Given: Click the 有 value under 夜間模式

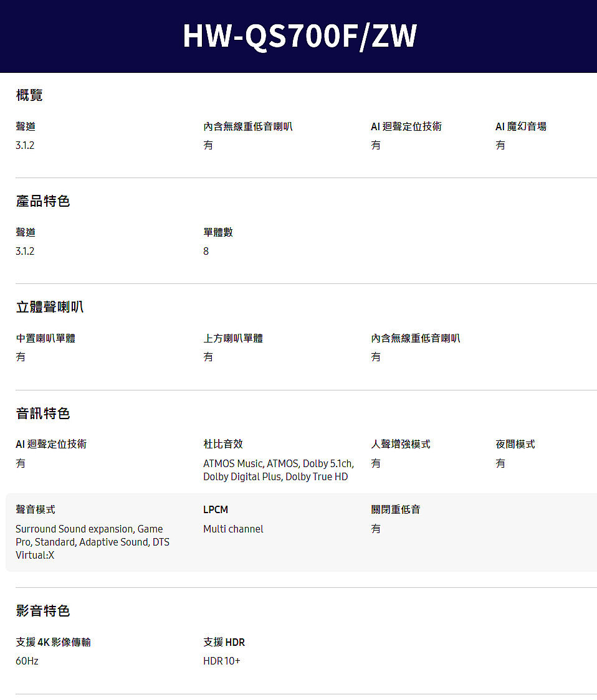Looking at the screenshot, I should [x=500, y=463].
